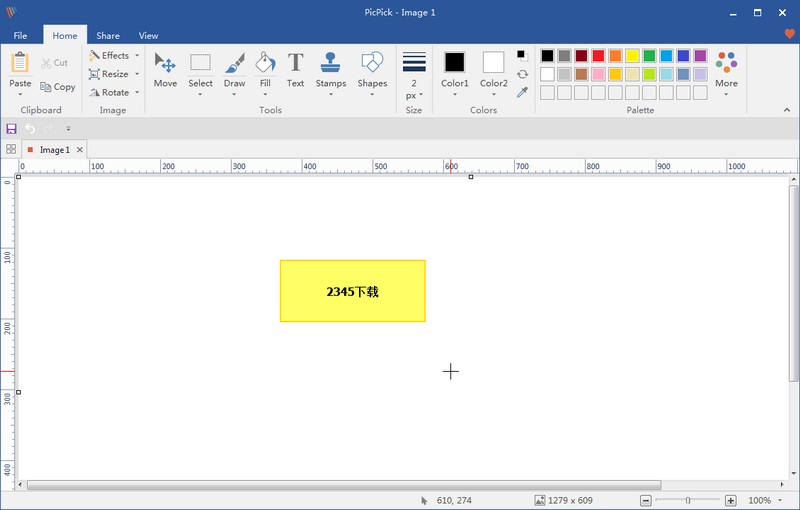Click the Copy button
800x510 pixels.
tap(58, 87)
